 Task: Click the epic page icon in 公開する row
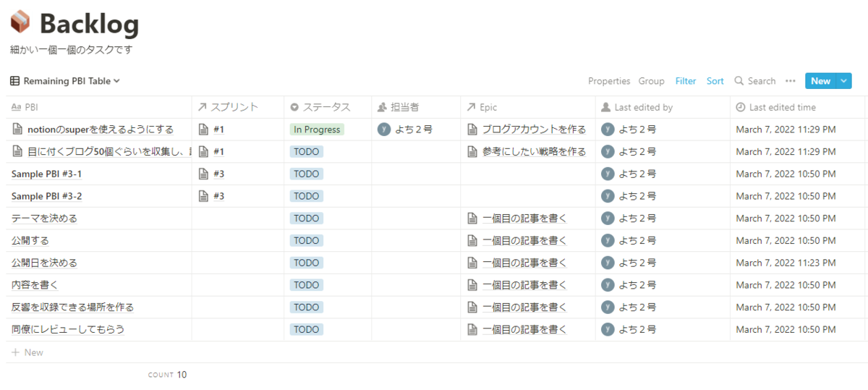pos(472,240)
